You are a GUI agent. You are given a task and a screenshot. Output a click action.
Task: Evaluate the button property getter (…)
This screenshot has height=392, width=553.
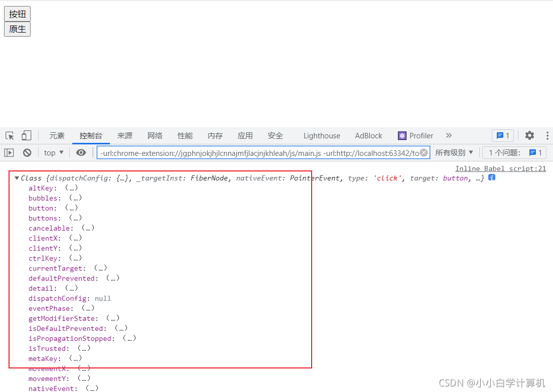[71, 208]
